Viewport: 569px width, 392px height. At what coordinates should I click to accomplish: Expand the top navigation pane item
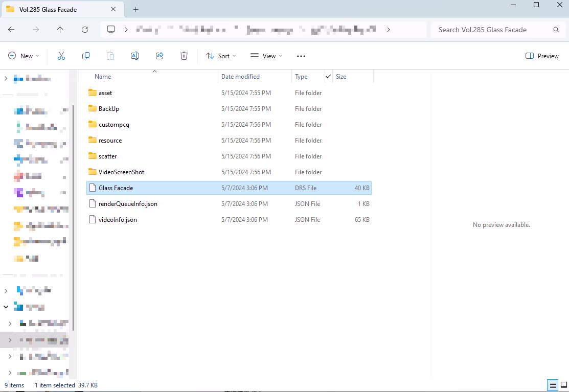tap(6, 78)
